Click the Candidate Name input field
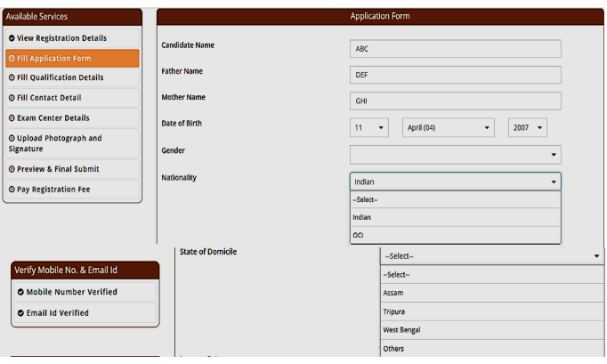607x364 pixels. point(455,49)
